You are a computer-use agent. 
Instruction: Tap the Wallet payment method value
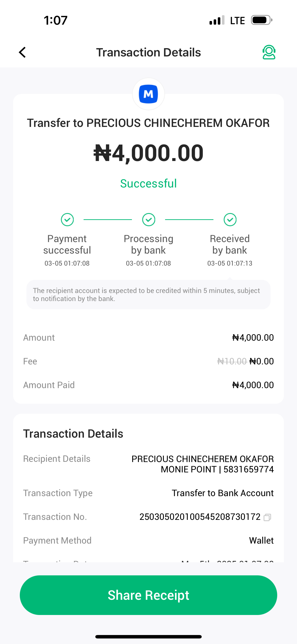click(x=261, y=541)
